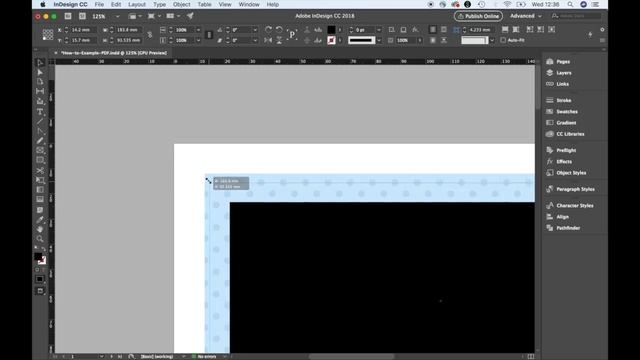
Task: Click the Publish Online button
Action: pos(478,16)
